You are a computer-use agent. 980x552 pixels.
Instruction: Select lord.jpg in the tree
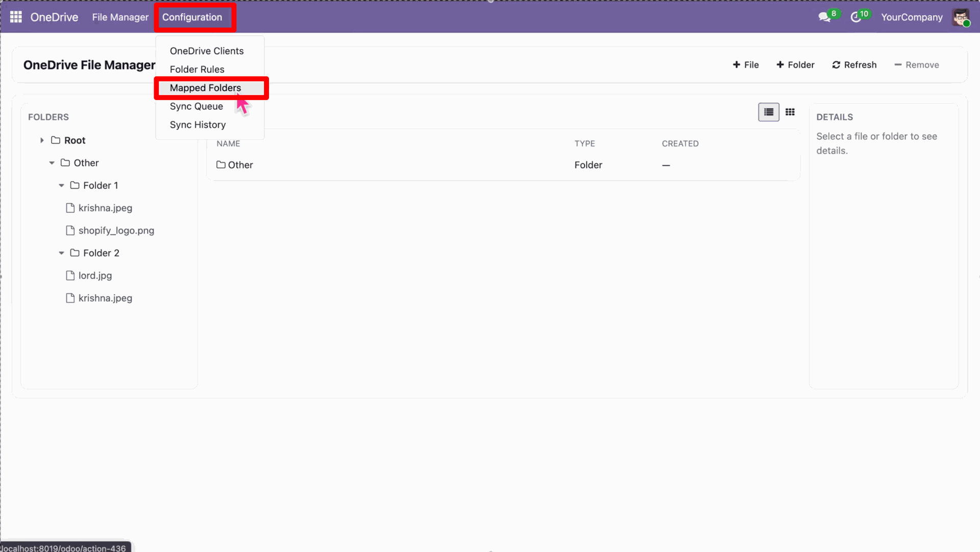click(95, 275)
